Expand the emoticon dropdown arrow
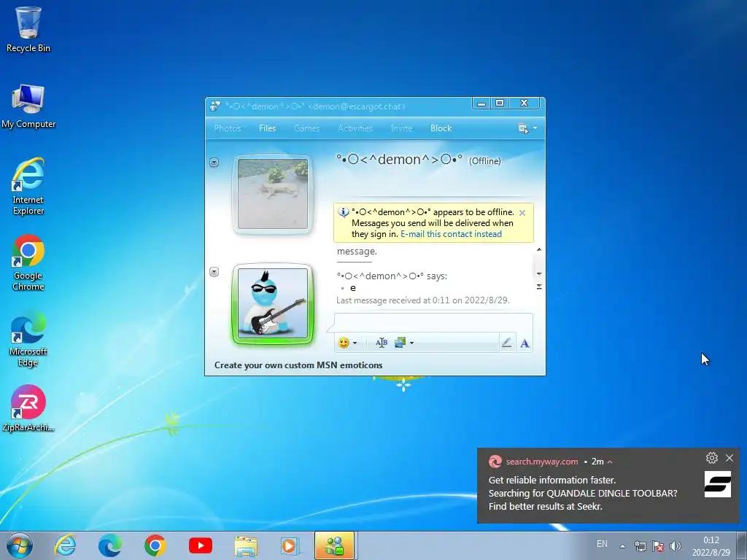Viewport: 747px width, 560px height. coord(355,343)
